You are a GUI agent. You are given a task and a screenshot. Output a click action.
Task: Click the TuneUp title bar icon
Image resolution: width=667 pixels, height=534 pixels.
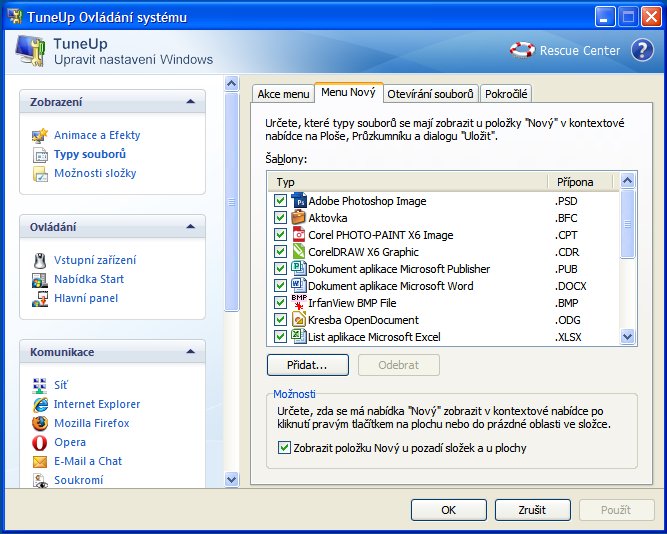(x=15, y=17)
